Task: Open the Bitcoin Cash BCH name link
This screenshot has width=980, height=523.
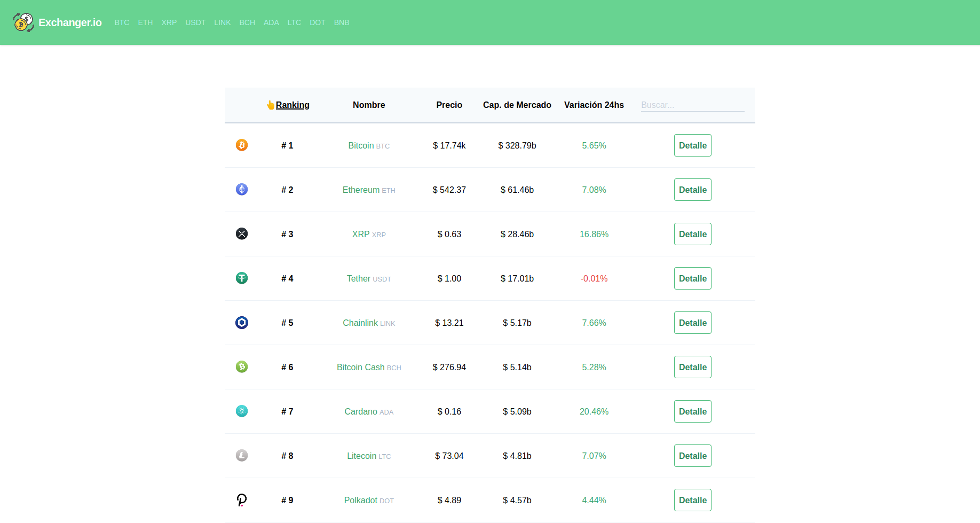Action: pyautogui.click(x=369, y=367)
